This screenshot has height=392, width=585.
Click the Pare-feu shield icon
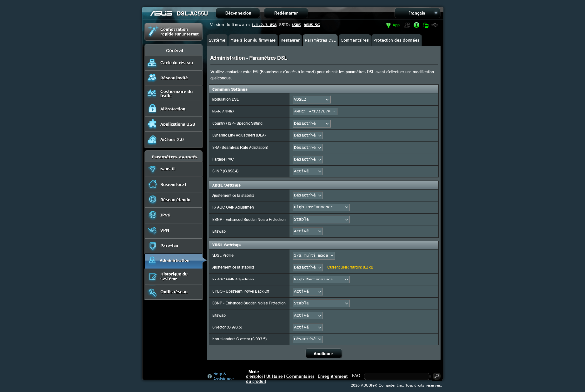click(152, 245)
